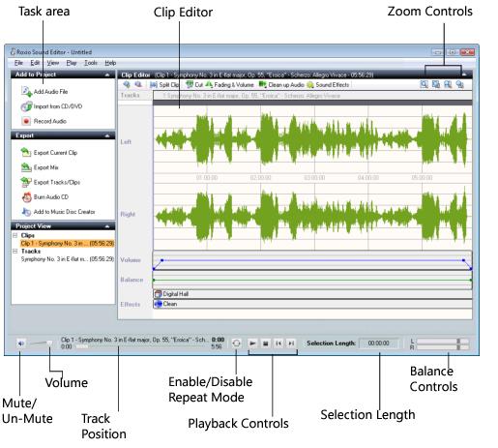Open the File menu
Image resolution: width=498 pixels, height=448 pixels.
pyautogui.click(x=18, y=63)
